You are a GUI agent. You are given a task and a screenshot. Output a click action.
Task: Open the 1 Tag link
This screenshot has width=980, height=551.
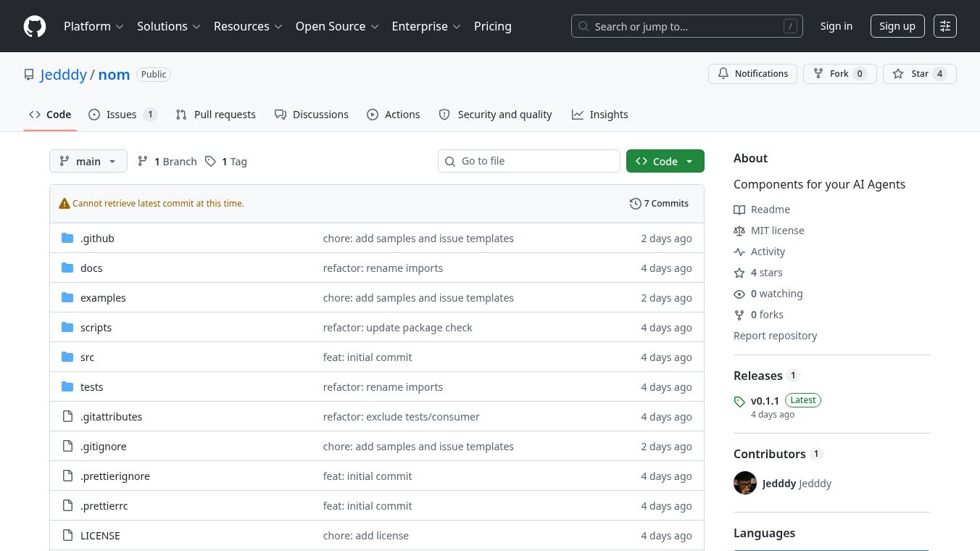coord(226,162)
